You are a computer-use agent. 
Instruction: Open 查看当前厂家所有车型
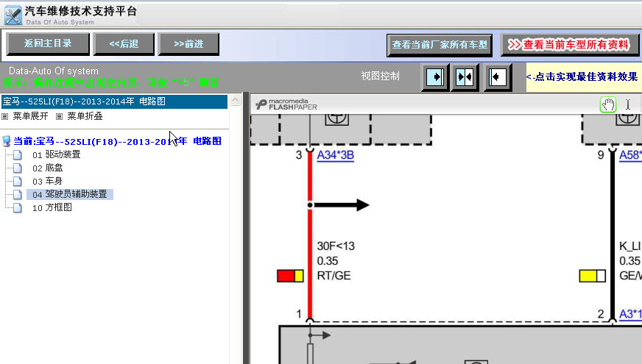[440, 45]
